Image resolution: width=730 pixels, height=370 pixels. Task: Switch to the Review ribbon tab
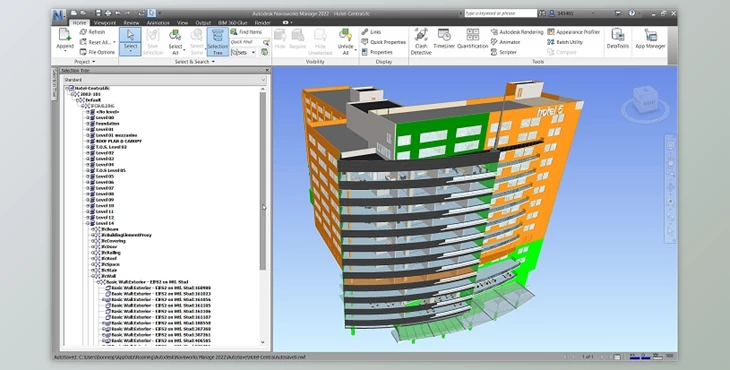pos(131,22)
